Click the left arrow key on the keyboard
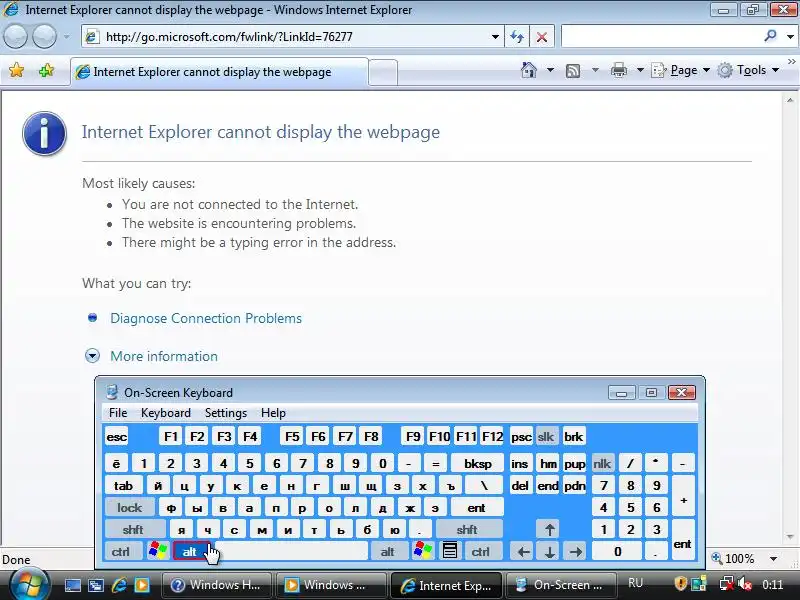The image size is (800, 600). (x=523, y=552)
